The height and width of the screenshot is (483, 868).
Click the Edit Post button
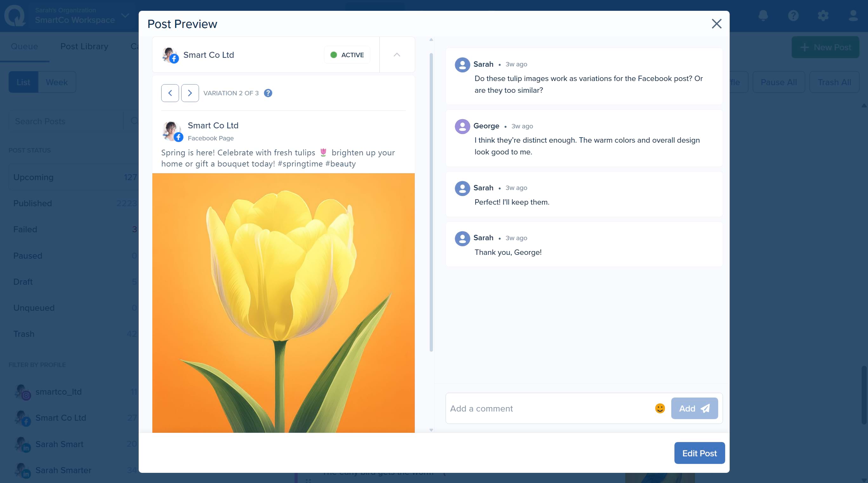coord(699,453)
